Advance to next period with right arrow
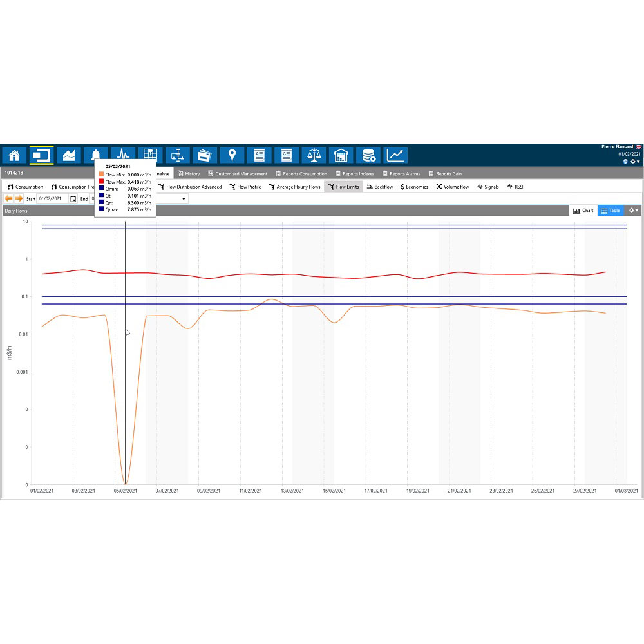This screenshot has height=644, width=644. tap(19, 199)
